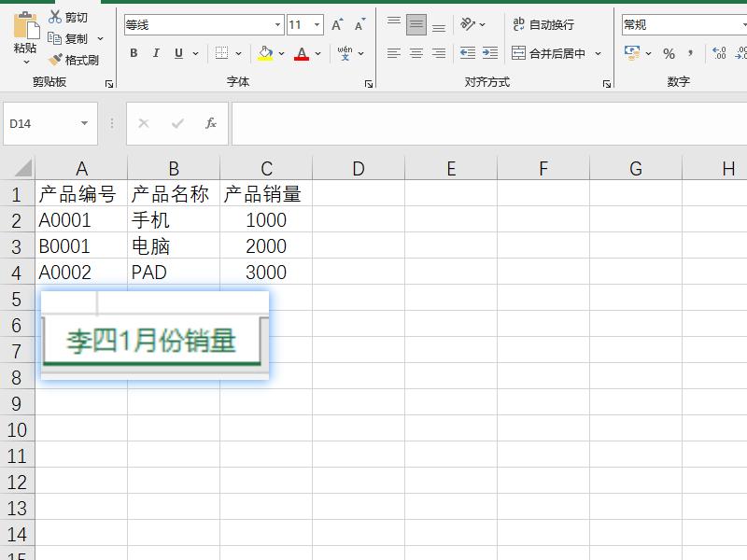Image resolution: width=747 pixels, height=560 pixels.
Task: Toggle bold formatting
Action: 134,53
